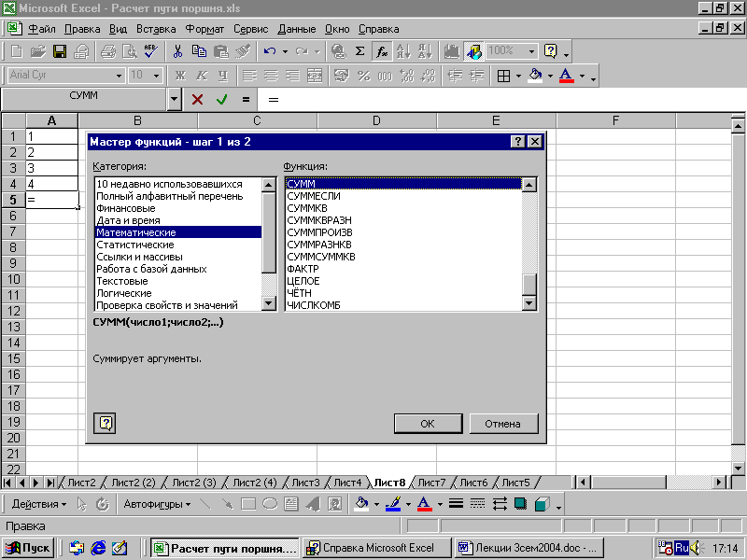The height and width of the screenshot is (560, 747).
Task: Click the Paste Function fx icon
Action: (382, 51)
